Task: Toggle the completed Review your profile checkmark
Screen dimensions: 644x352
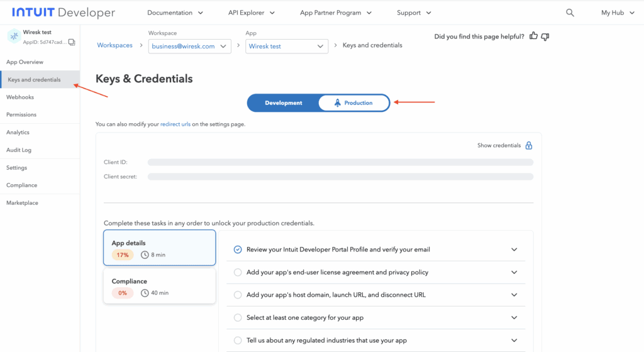Action: point(238,250)
